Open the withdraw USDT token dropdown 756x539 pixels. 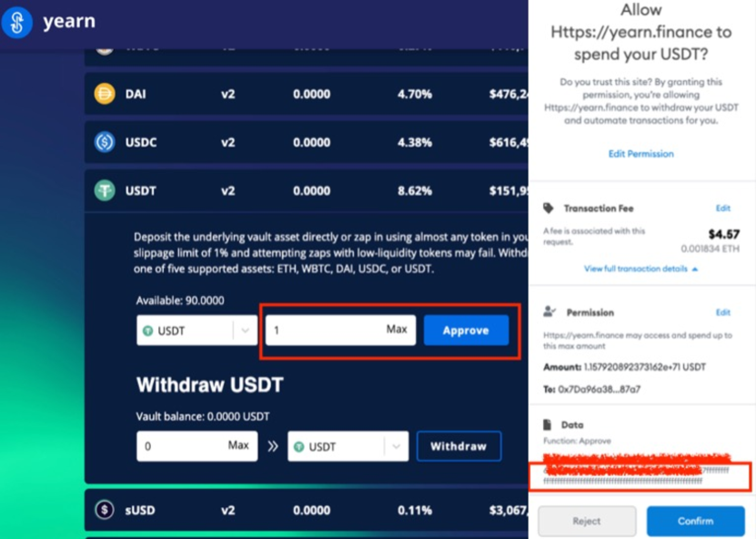tap(348, 446)
